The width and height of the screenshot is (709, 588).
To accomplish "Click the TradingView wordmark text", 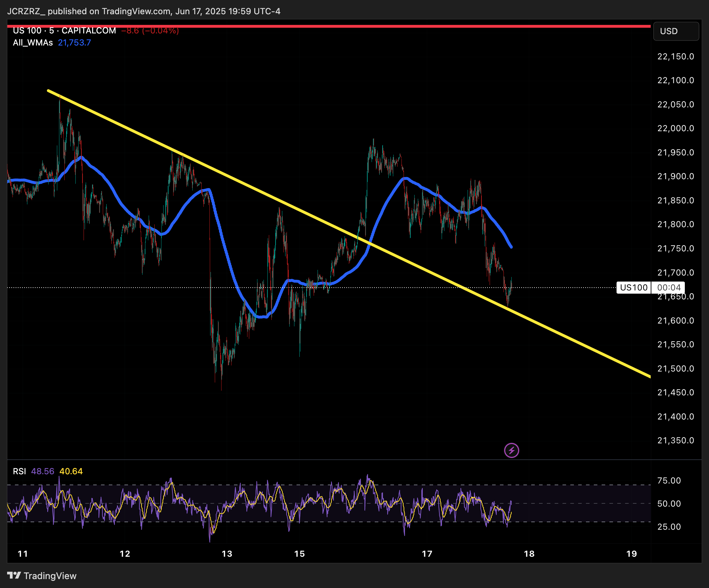I will tap(50, 576).
